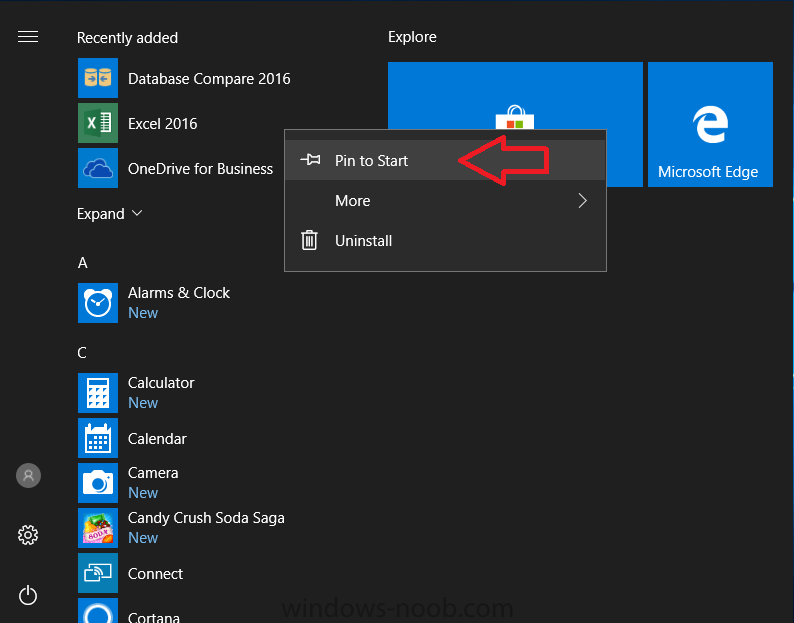Open the Calendar list entry

coord(157,439)
